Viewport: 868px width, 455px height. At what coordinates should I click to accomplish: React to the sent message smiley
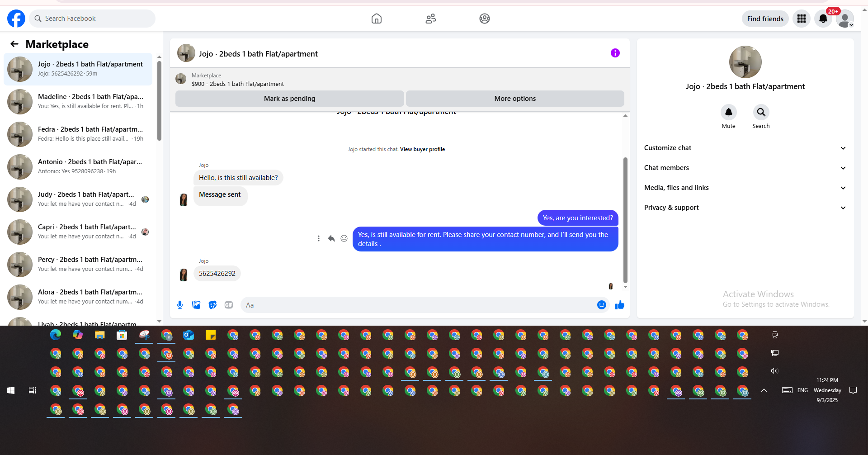[344, 238]
